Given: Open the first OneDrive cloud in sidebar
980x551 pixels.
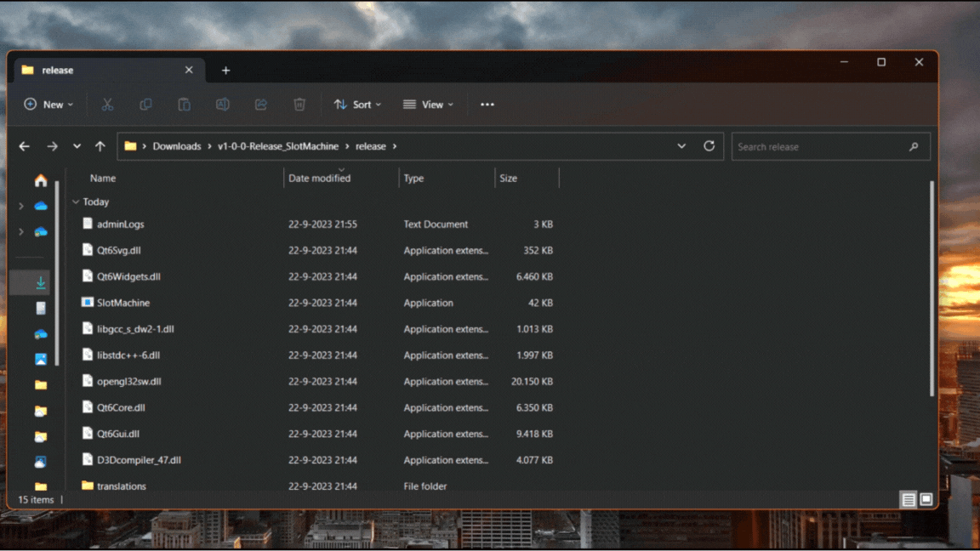Looking at the screenshot, I should pos(41,206).
